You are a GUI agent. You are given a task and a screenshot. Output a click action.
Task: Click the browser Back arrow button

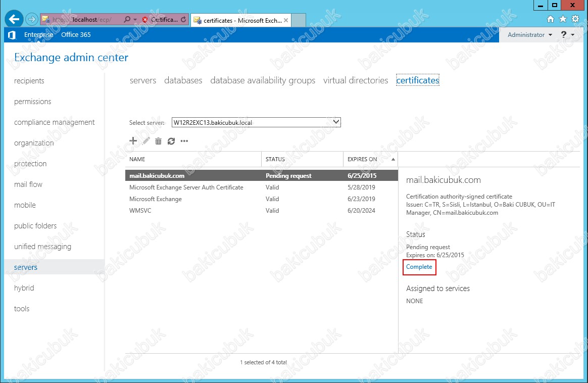(14, 19)
